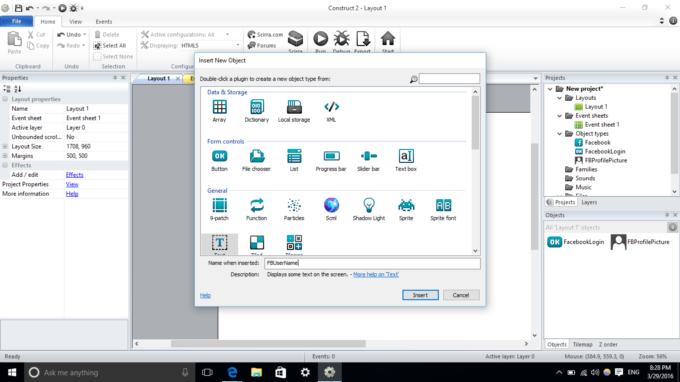Click the Debug bug icon in ribbon

pyautogui.click(x=341, y=39)
